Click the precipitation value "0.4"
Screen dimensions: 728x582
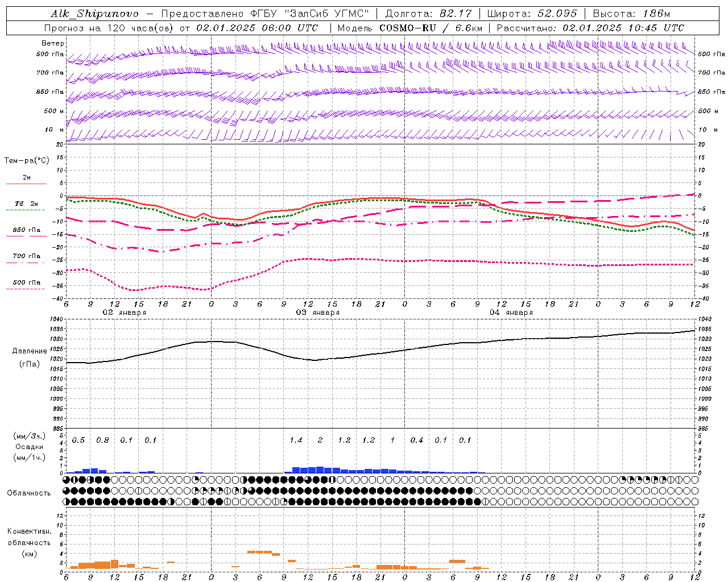417,440
